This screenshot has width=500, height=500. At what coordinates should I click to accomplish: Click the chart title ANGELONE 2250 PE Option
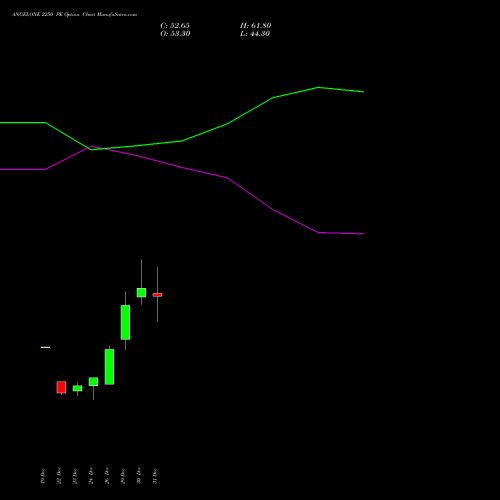(x=74, y=15)
